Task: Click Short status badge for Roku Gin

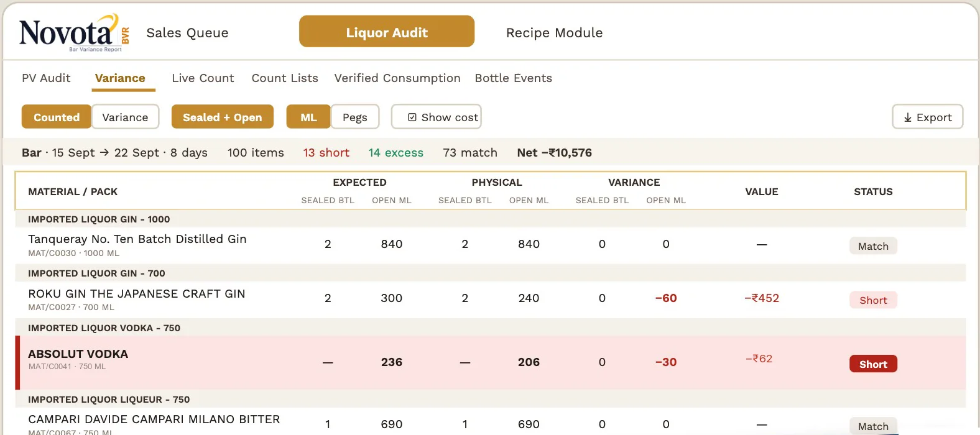Action: pyautogui.click(x=873, y=300)
